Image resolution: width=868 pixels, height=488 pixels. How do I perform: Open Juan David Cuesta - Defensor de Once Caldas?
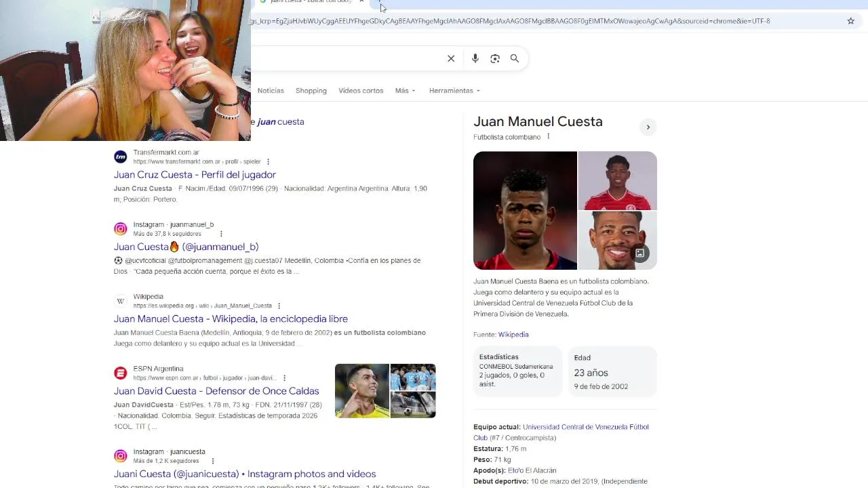coord(216,391)
